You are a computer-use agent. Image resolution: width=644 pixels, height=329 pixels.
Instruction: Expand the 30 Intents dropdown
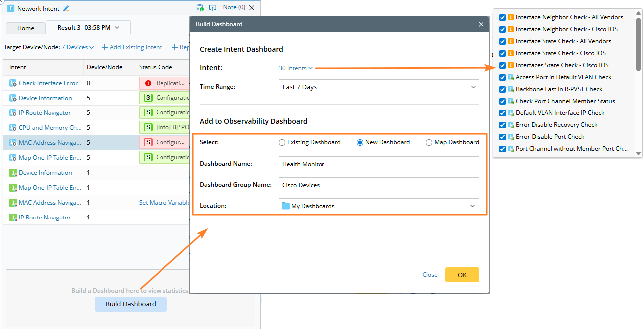(296, 68)
